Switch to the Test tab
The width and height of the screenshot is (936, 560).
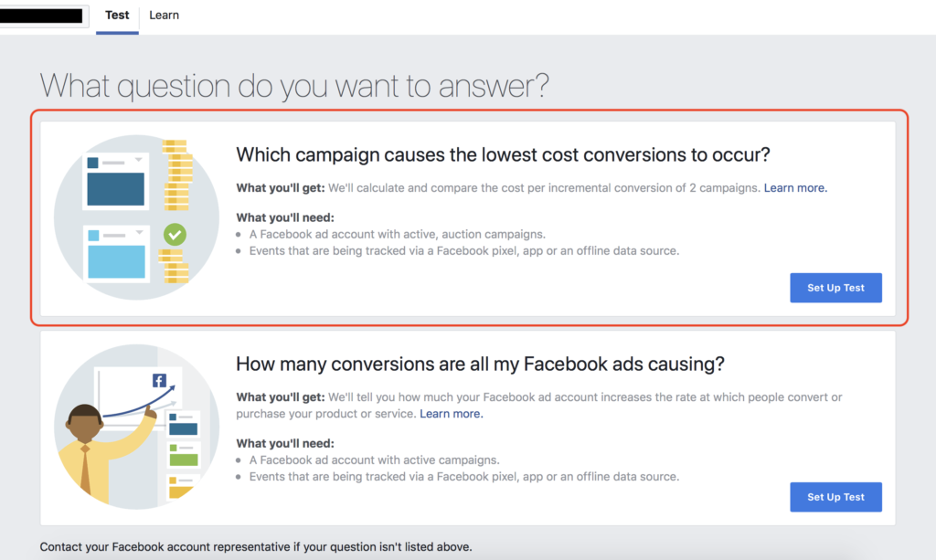tap(117, 16)
